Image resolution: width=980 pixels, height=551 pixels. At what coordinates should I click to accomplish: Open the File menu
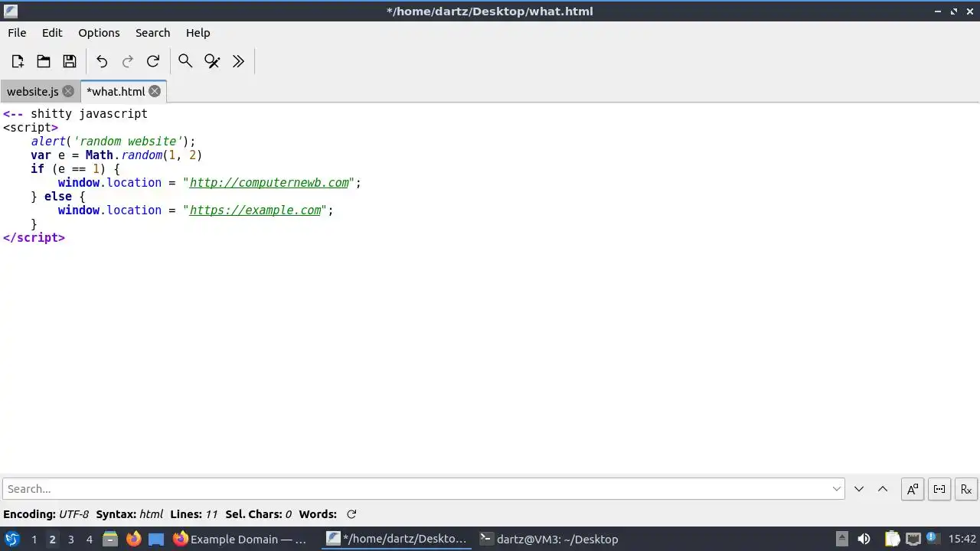pyautogui.click(x=17, y=33)
